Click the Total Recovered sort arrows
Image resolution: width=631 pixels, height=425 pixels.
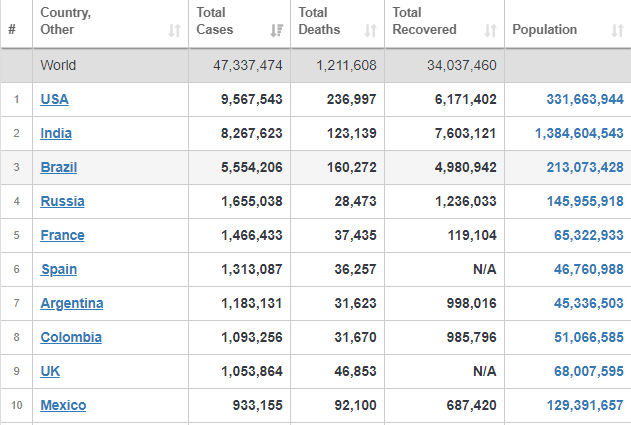490,30
